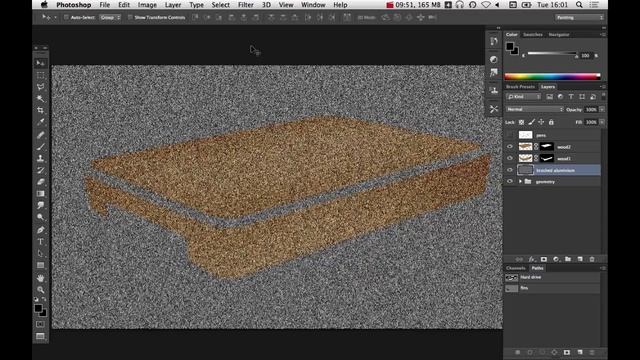The image size is (640, 360).
Task: Open the Normal blend mode dropdown
Action: click(535, 109)
